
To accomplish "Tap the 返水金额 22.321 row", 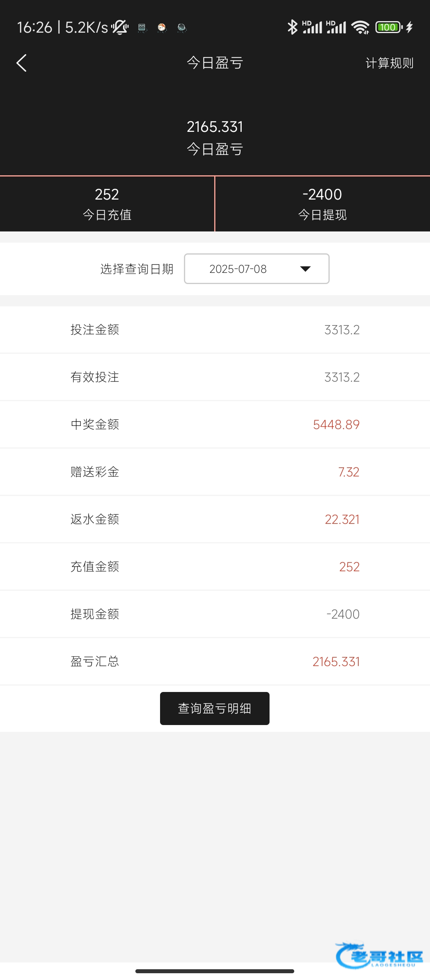I will point(215,519).
